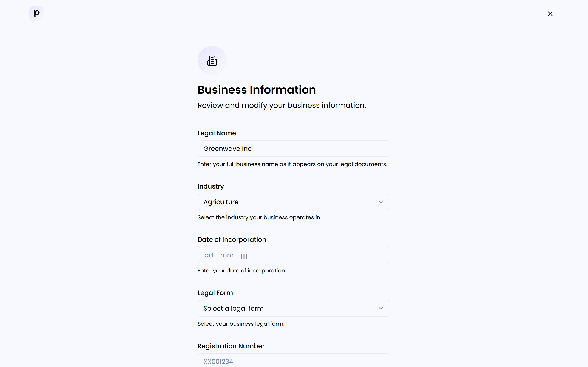
Task: Open the Industry dropdown showing Agriculture
Action: tap(293, 202)
